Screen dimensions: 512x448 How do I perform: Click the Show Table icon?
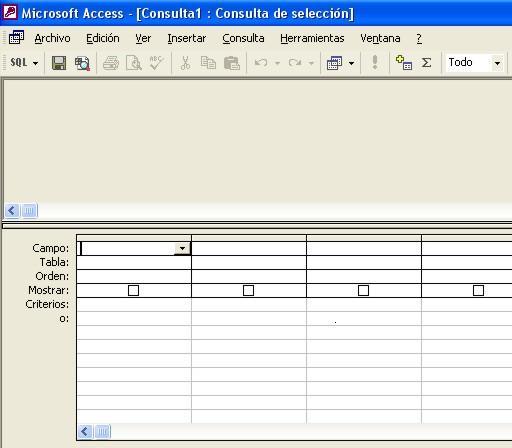tap(404, 63)
